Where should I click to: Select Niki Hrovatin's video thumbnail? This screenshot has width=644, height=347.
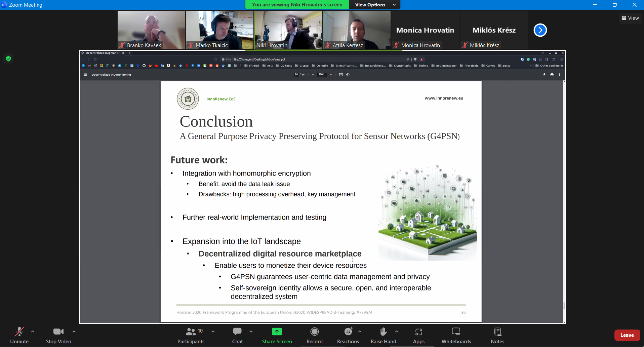(x=288, y=30)
